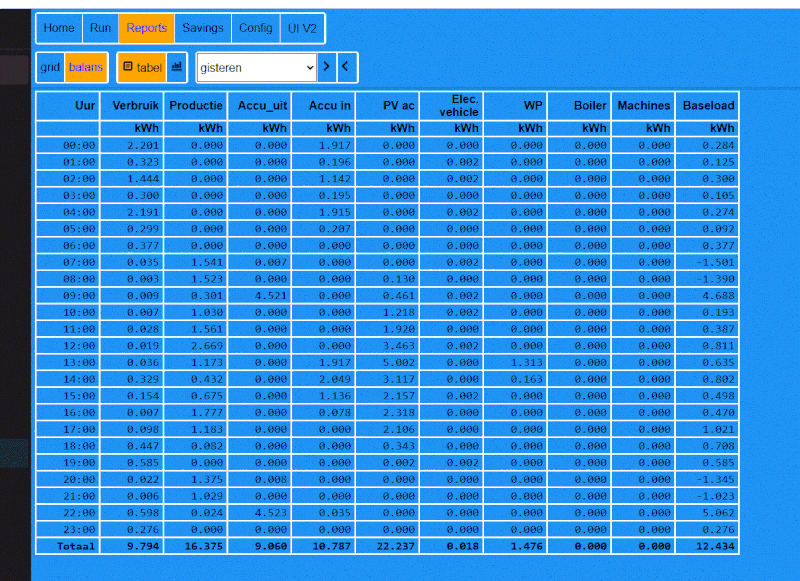Screen dimensions: 800x581
Task: Select the Reports tab
Action: 146,28
